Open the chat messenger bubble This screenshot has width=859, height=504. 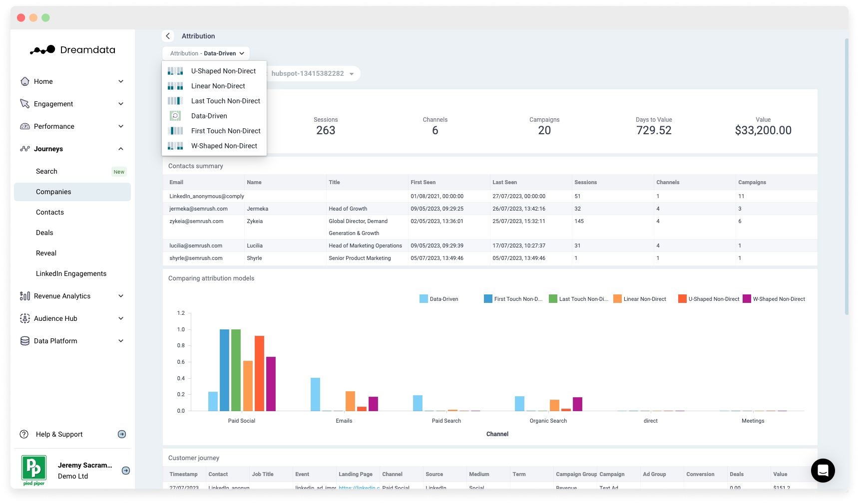pyautogui.click(x=823, y=470)
